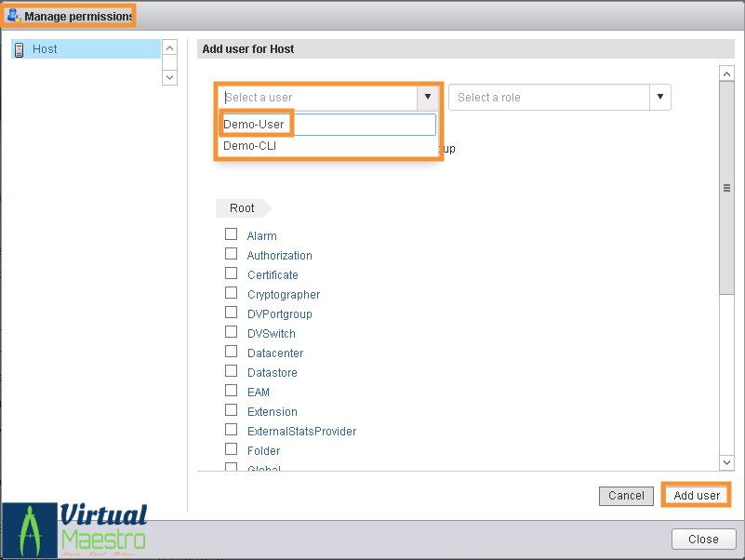
Task: Close the Manage permissions dialog
Action: (x=703, y=539)
